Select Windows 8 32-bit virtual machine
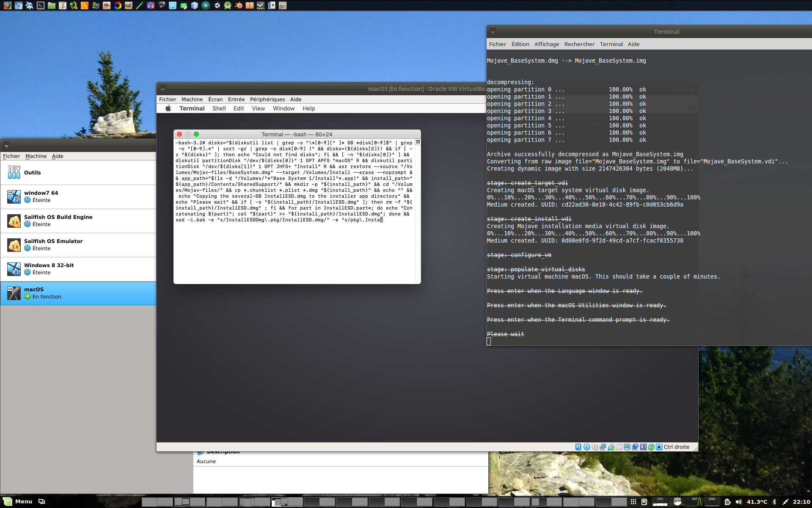 click(x=78, y=269)
